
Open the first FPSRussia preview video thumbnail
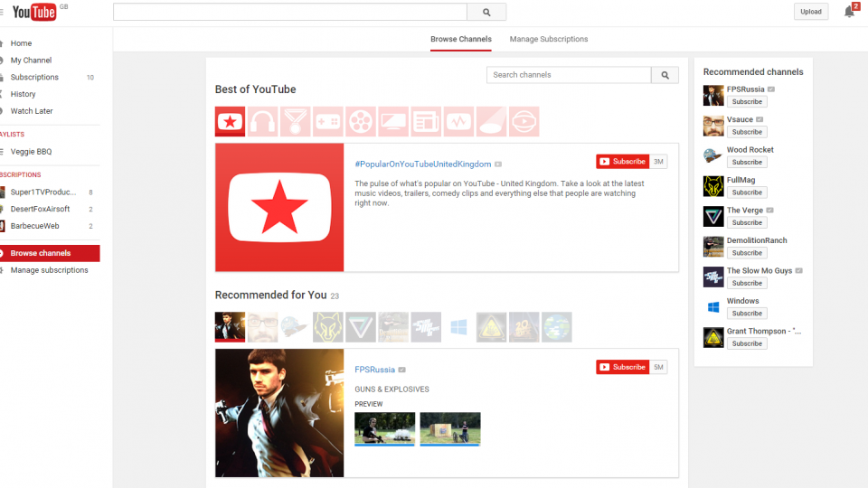tap(385, 428)
